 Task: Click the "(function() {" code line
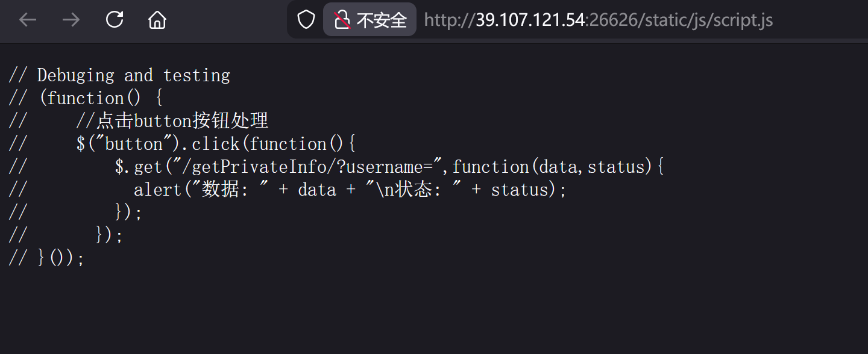pos(100,98)
